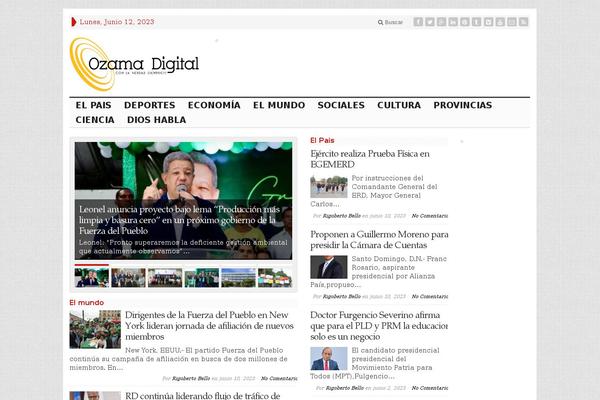600x400 pixels.
Task: Click the Guillermo Moreno article thumbnail
Action: [x=329, y=267]
